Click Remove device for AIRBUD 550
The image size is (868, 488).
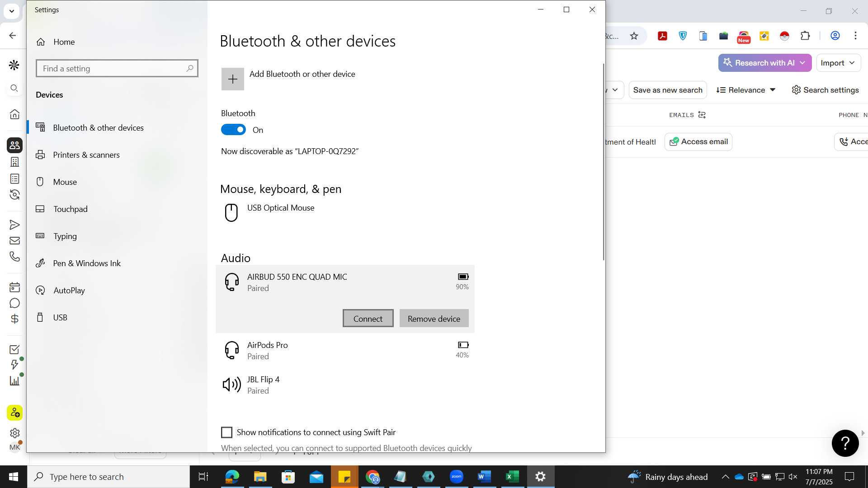pyautogui.click(x=434, y=319)
